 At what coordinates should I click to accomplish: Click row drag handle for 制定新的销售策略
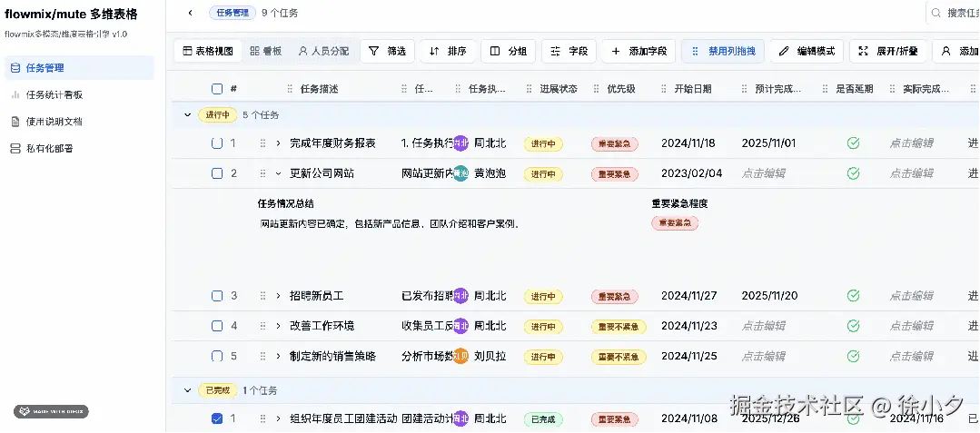coord(262,356)
